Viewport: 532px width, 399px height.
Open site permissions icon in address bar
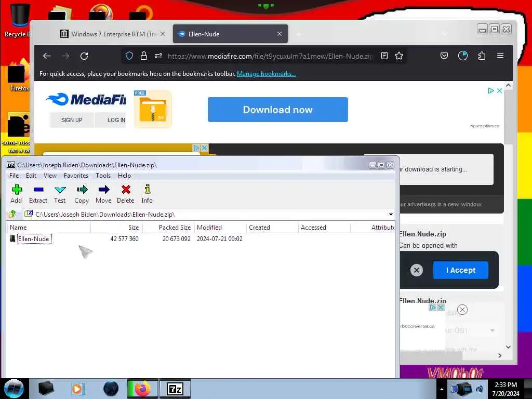click(x=158, y=56)
